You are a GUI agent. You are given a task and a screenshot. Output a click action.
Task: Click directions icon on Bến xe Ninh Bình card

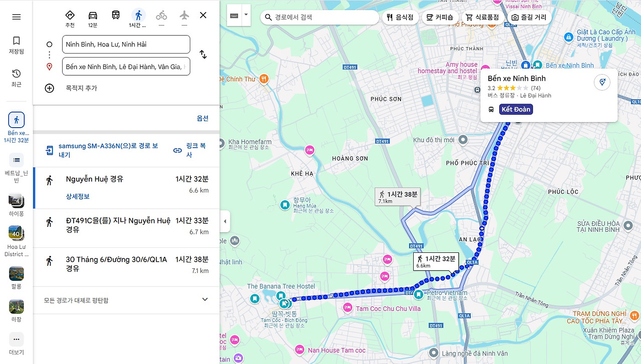click(x=602, y=83)
